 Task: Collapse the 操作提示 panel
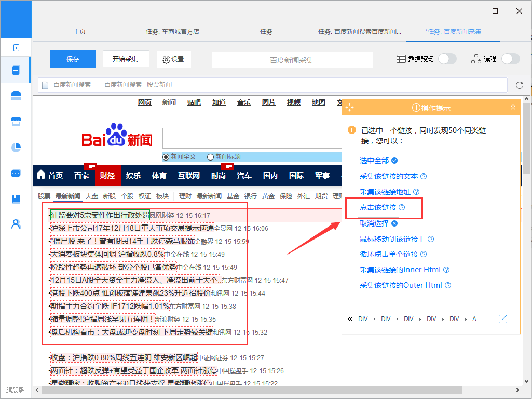(x=513, y=108)
